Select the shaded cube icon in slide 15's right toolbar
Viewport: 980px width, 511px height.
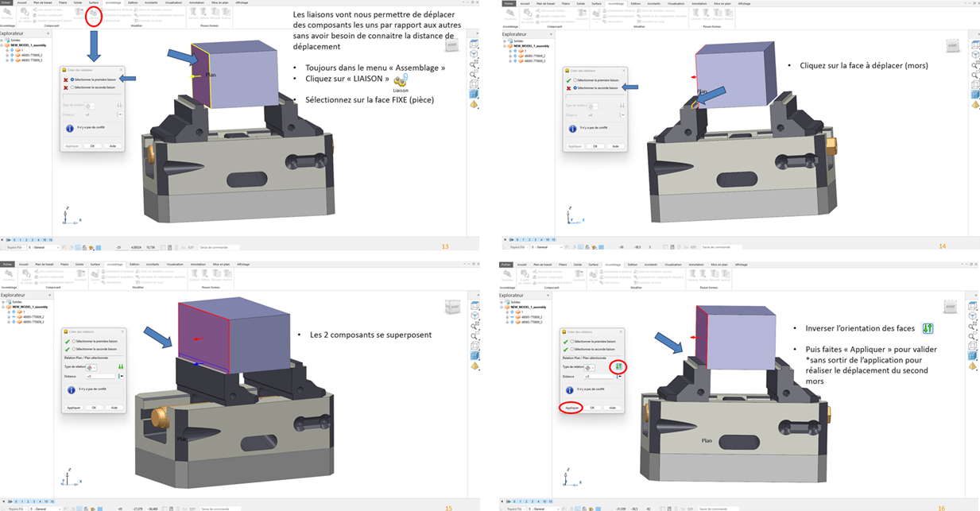pyautogui.click(x=475, y=356)
